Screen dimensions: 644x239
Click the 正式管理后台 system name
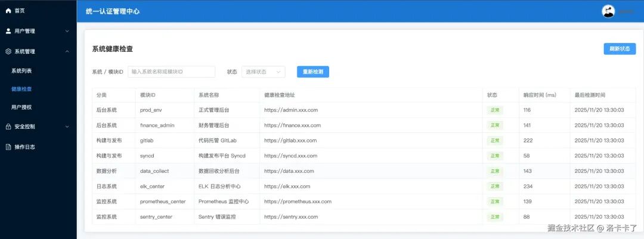tap(213, 110)
